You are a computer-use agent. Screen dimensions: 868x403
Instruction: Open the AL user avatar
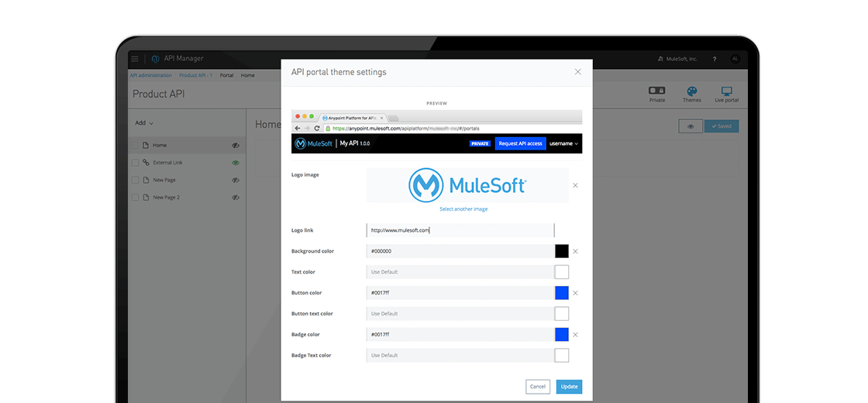coord(735,59)
